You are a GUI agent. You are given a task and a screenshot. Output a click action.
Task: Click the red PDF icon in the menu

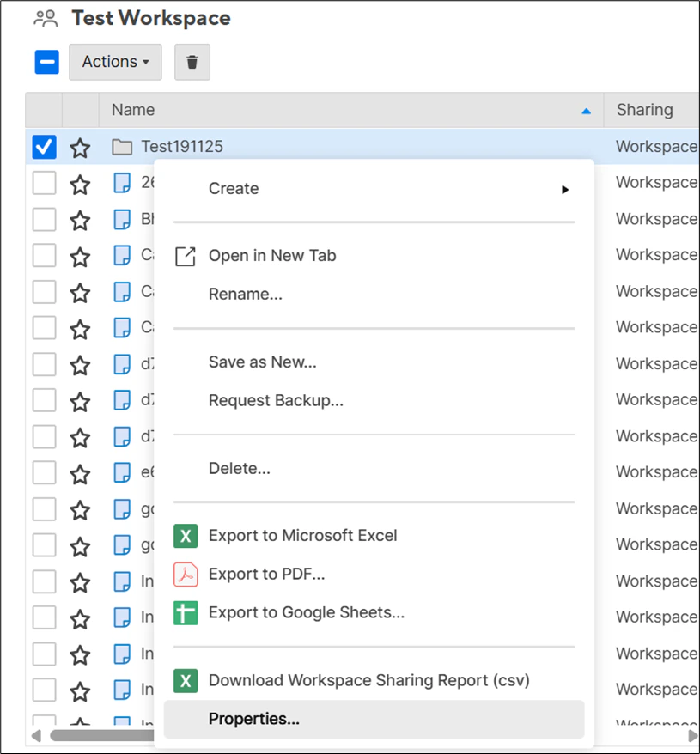(x=186, y=575)
